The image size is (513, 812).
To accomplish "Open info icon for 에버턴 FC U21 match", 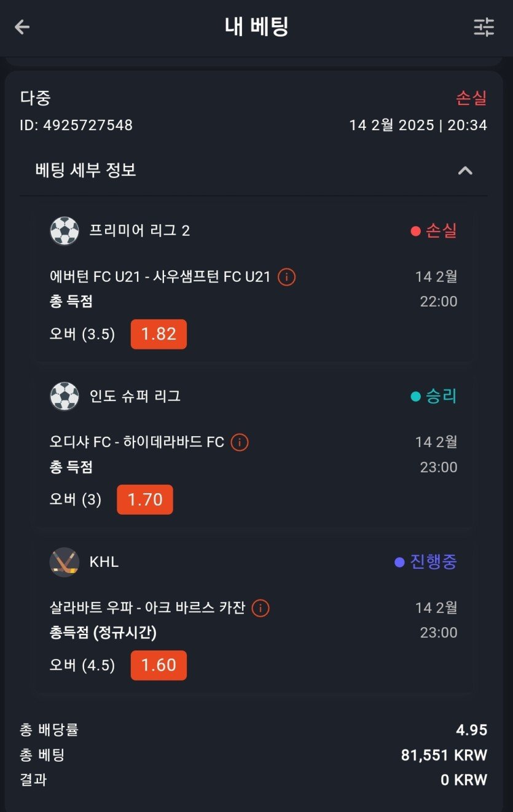I will 286,277.
